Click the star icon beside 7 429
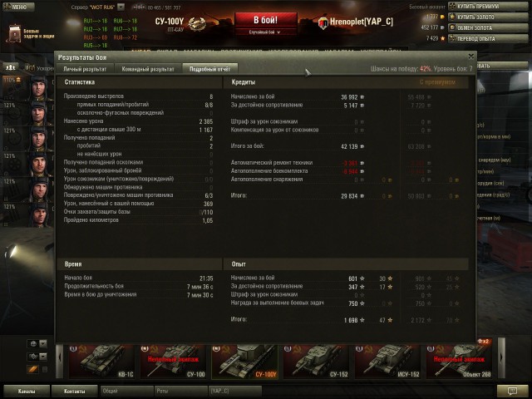532x399 pixels. pos(442,38)
